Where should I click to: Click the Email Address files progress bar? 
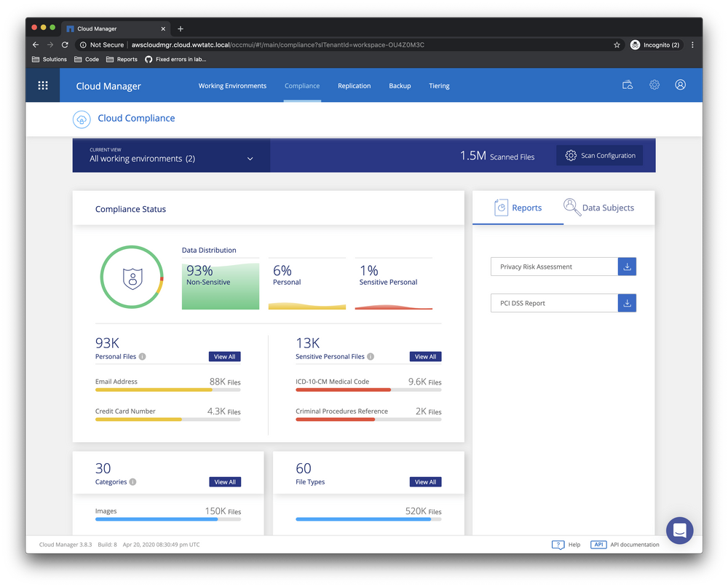[167, 390]
